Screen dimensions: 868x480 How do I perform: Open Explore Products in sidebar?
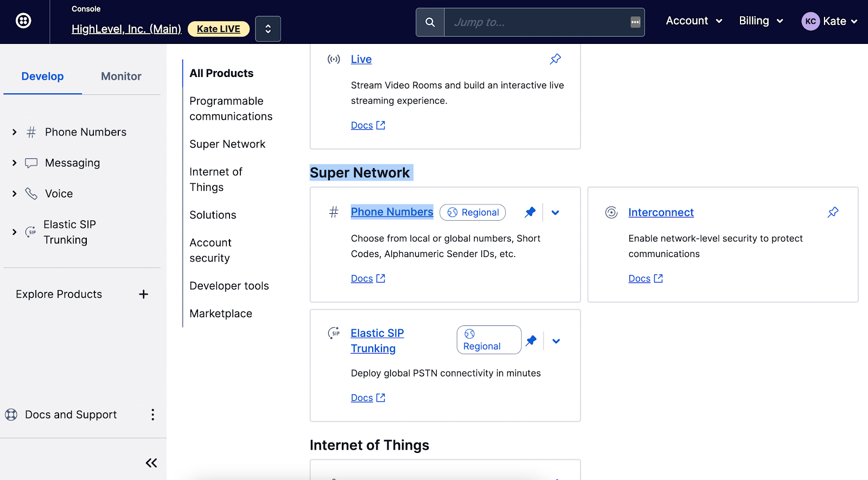coord(59,294)
